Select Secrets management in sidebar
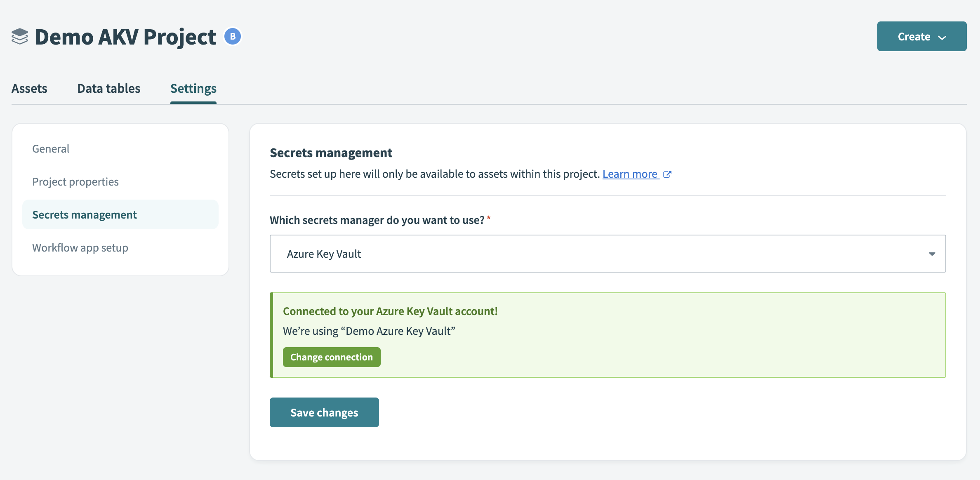Screen dimensions: 980x480 pyautogui.click(x=85, y=215)
